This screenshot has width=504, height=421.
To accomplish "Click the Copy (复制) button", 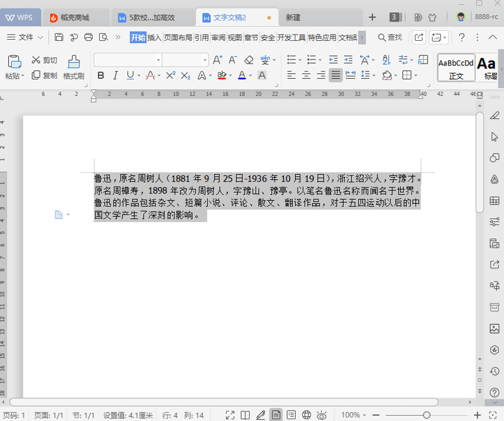I will (44, 76).
